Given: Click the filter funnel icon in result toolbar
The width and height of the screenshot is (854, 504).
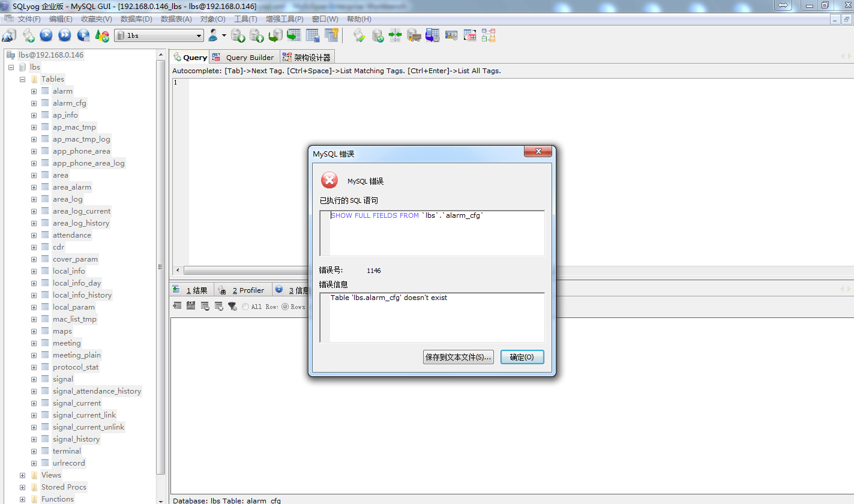Looking at the screenshot, I should [232, 306].
